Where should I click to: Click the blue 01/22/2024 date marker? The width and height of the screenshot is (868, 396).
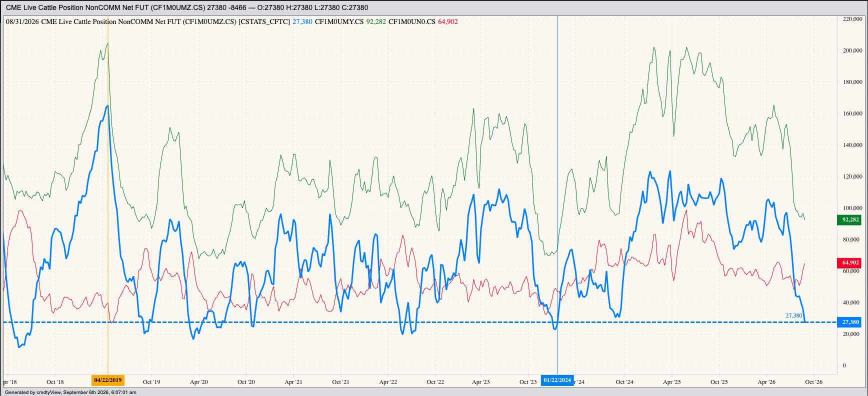pos(557,380)
